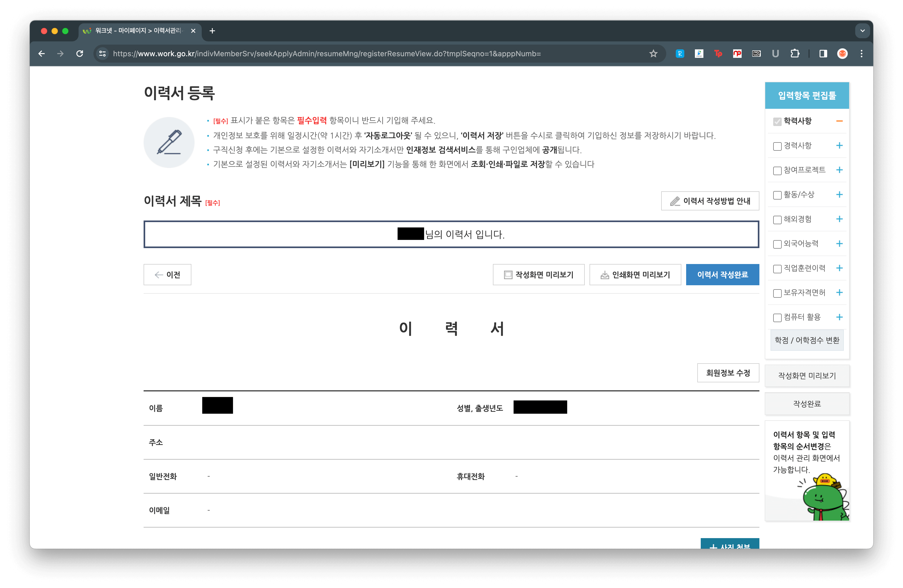
Task: Collapse 학력사항 with the minus icon
Action: pyautogui.click(x=839, y=121)
